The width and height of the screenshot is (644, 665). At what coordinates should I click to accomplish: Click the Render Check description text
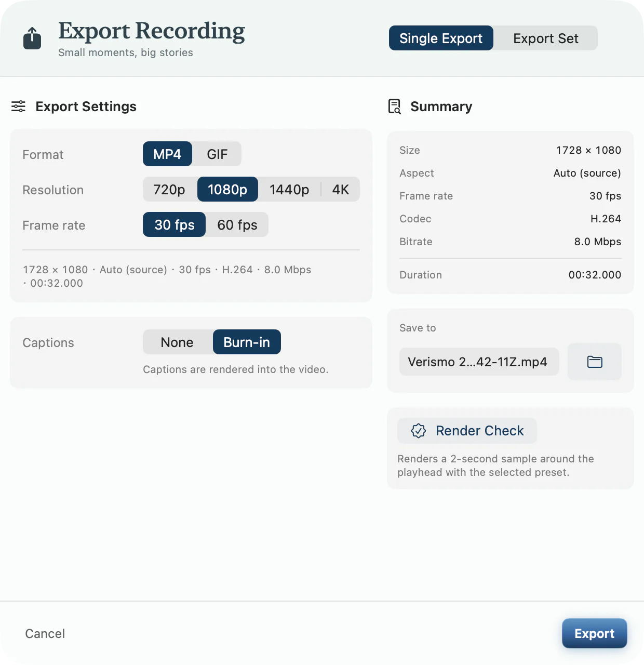[495, 465]
